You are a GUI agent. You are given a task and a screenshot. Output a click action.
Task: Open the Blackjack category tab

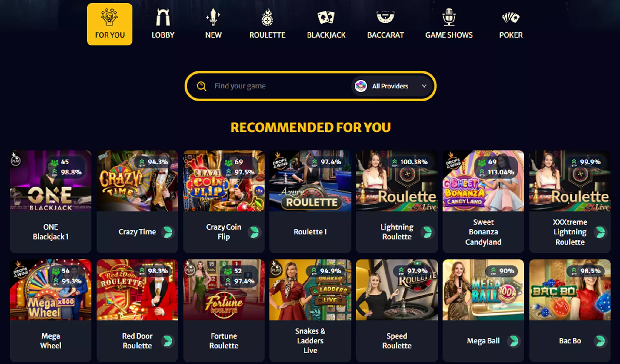tap(326, 24)
